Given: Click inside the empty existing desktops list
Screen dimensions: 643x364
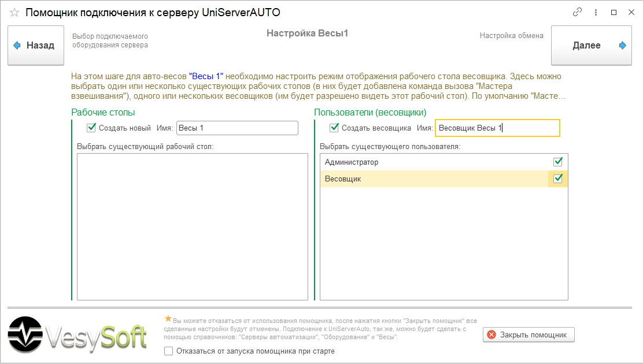Looking at the screenshot, I should (192, 226).
